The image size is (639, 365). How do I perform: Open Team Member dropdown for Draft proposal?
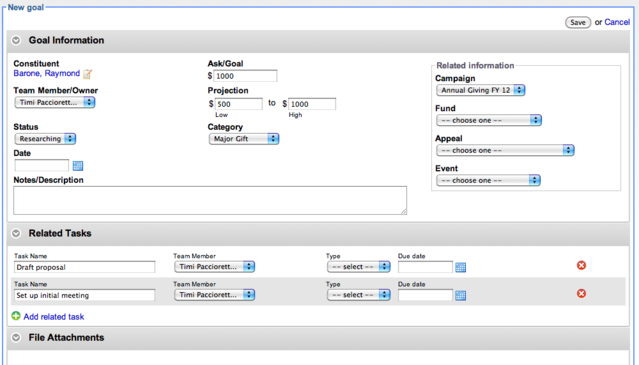214,267
